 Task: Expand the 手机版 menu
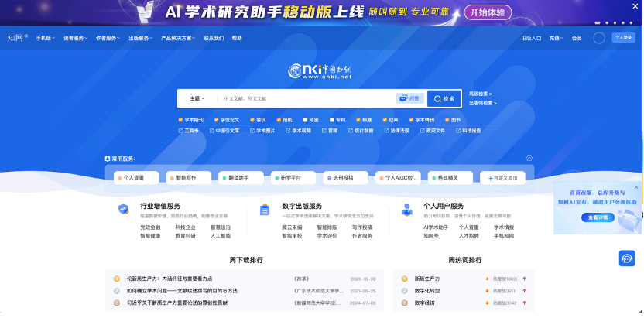pos(45,38)
